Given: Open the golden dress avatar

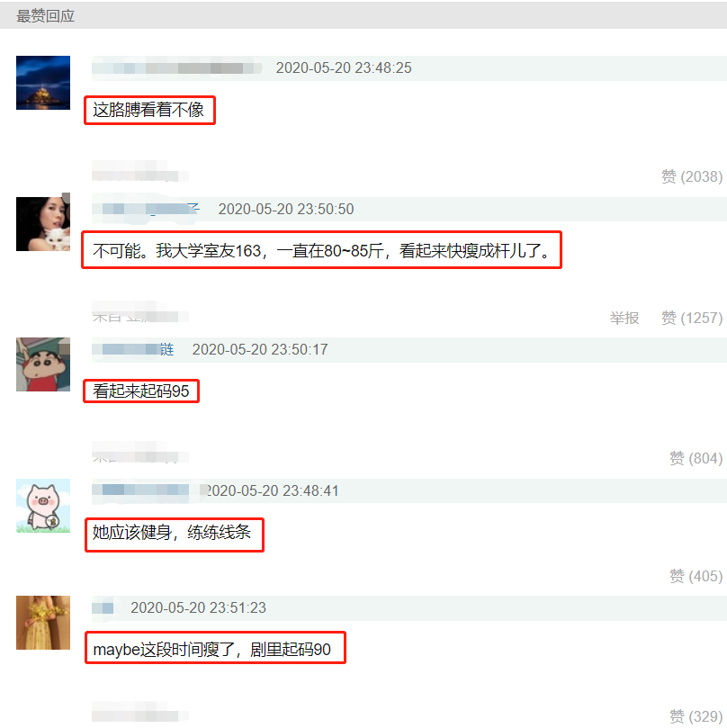Looking at the screenshot, I should coord(43,623).
